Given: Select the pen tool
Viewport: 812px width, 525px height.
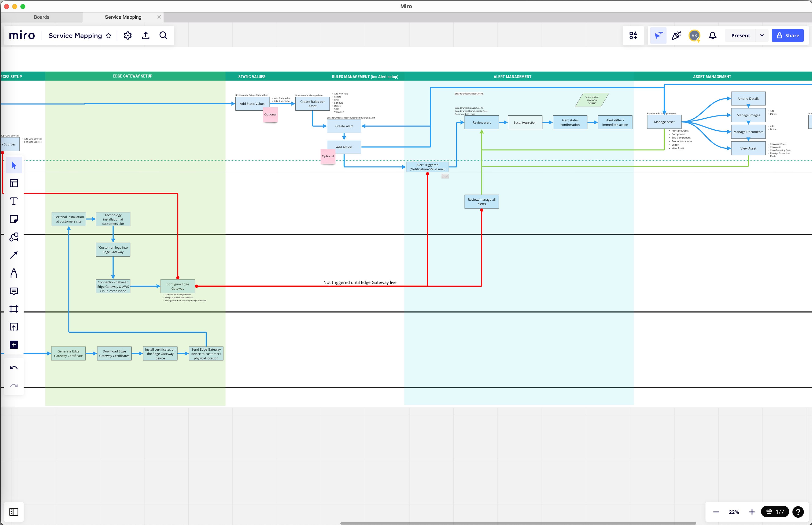Looking at the screenshot, I should [14, 273].
